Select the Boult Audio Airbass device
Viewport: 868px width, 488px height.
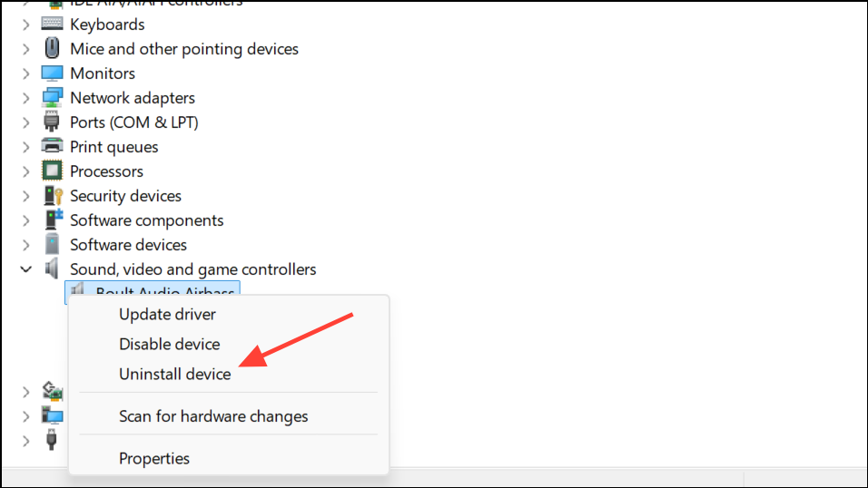click(153, 291)
